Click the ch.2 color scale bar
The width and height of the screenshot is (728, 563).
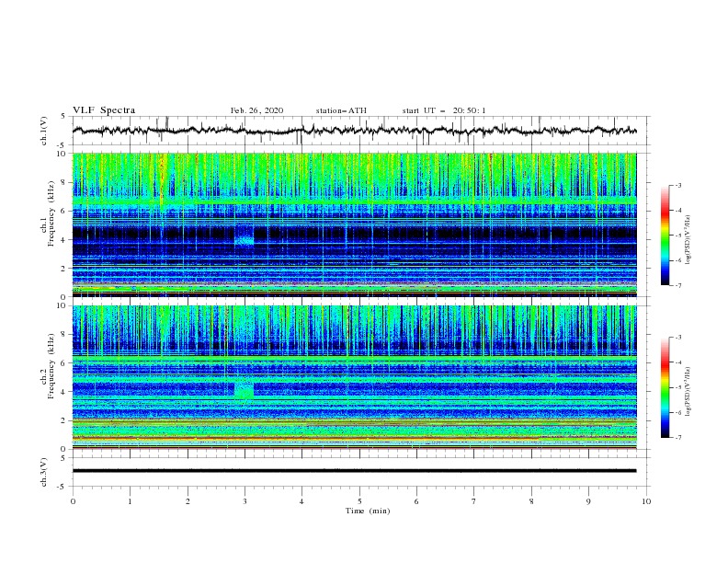[x=665, y=387]
